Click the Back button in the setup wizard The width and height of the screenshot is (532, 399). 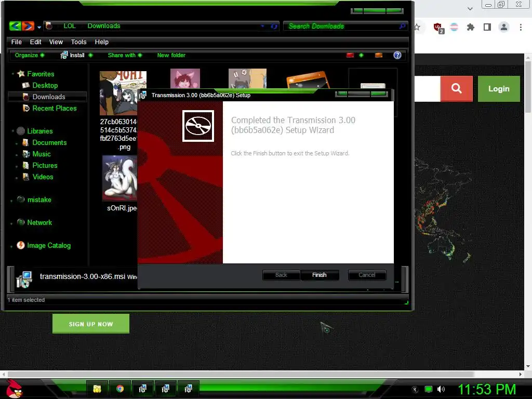click(281, 275)
